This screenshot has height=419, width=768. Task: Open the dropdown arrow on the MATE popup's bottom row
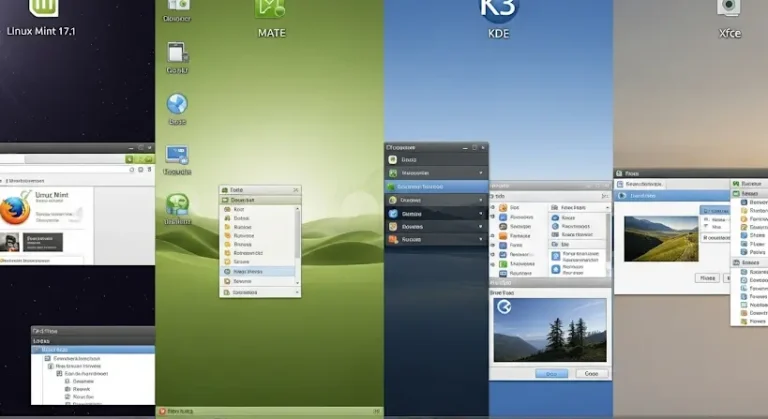(x=297, y=293)
